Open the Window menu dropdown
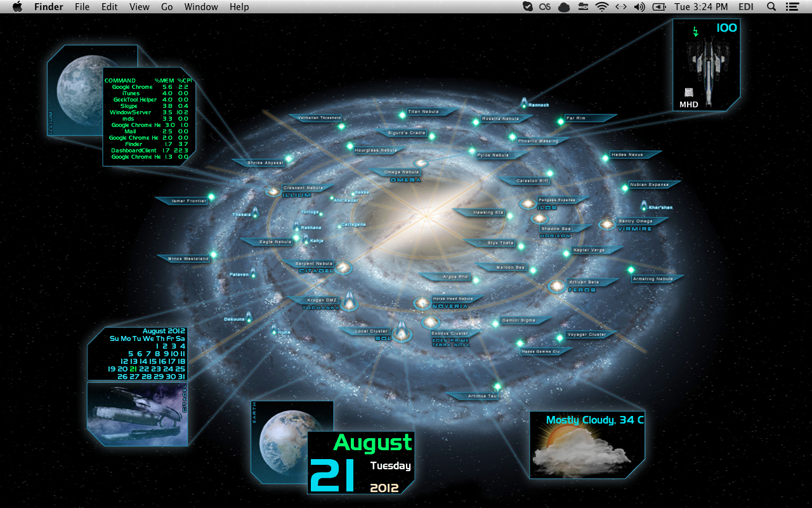The width and height of the screenshot is (812, 508). point(201,6)
